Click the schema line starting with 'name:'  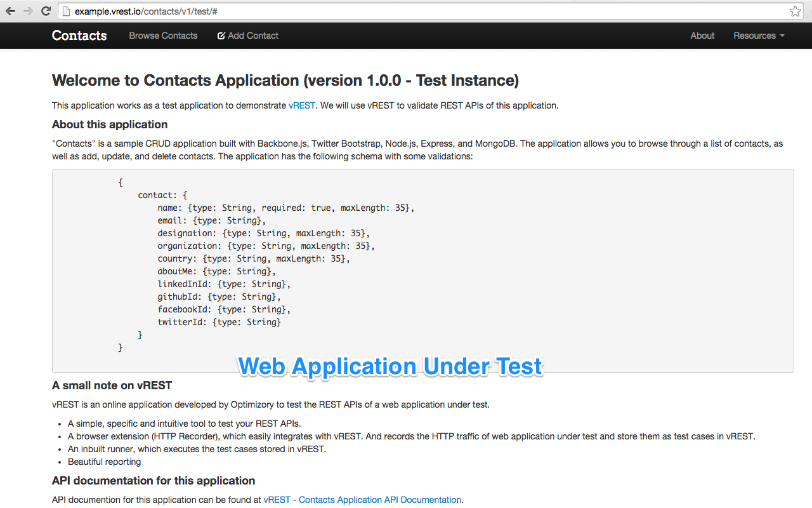point(286,208)
